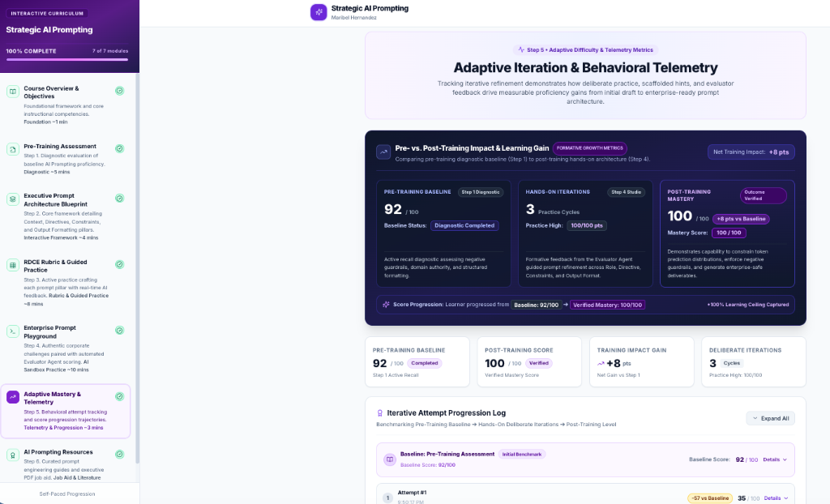The height and width of the screenshot is (504, 830).
Task: Click Diagnostic Completed status badge
Action: (464, 225)
